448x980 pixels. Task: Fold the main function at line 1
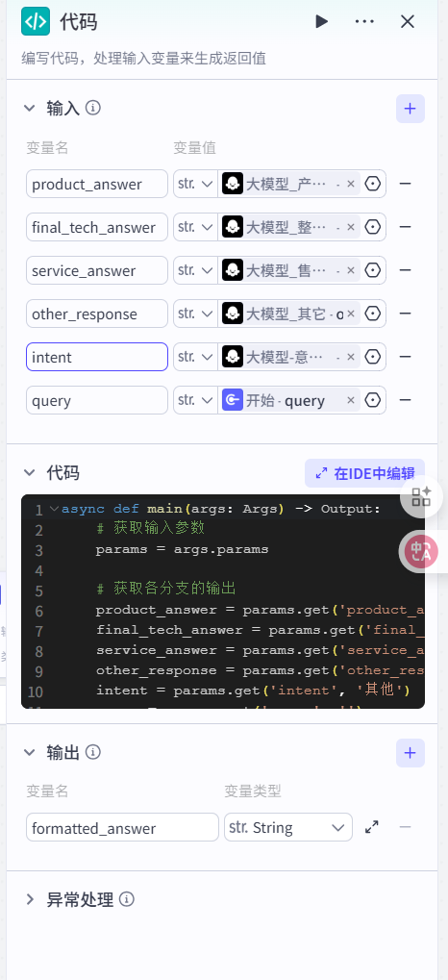pos(54,509)
